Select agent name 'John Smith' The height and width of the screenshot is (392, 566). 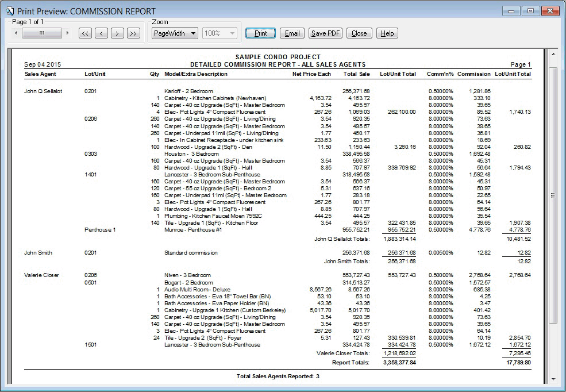coord(38,253)
